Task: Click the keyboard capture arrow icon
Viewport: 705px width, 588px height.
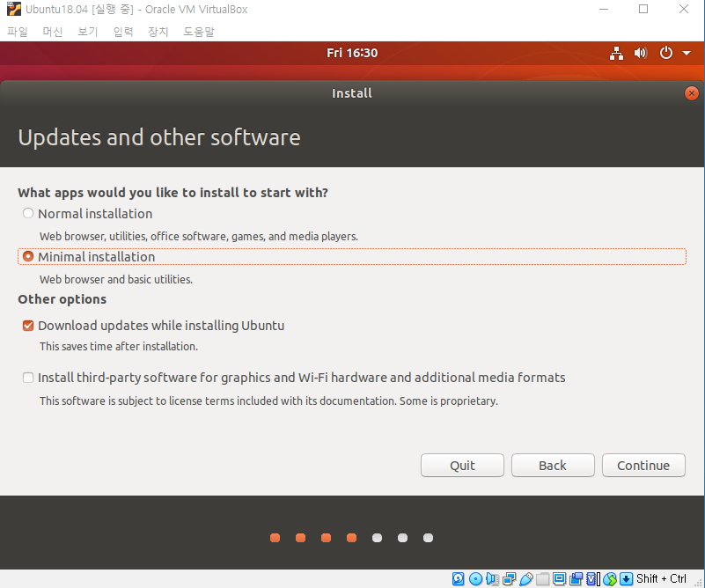Action: (627, 579)
